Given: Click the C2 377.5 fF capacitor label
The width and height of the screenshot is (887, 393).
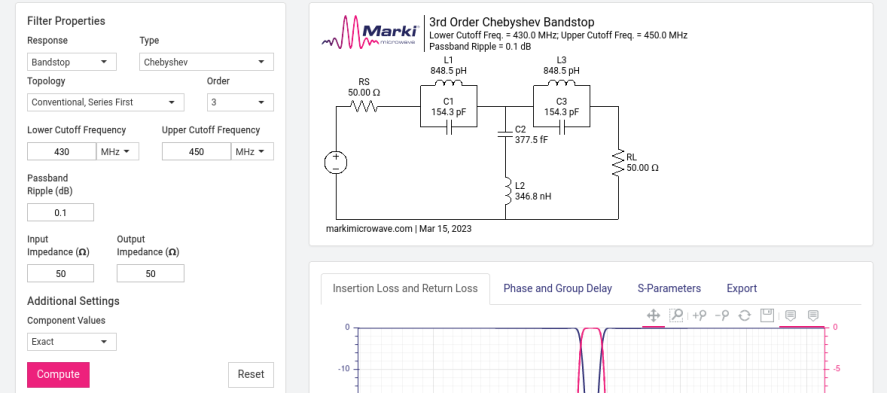Looking at the screenshot, I should tap(531, 135).
